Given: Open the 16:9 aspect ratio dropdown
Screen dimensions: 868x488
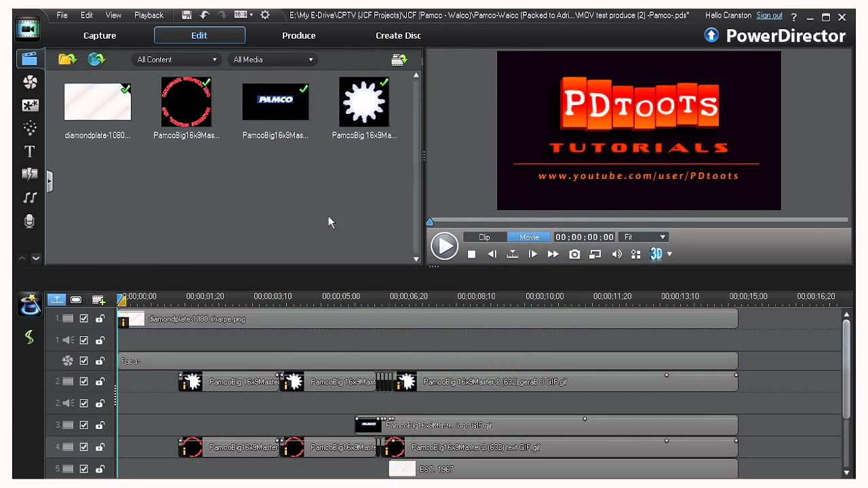Looking at the screenshot, I should tap(243, 15).
